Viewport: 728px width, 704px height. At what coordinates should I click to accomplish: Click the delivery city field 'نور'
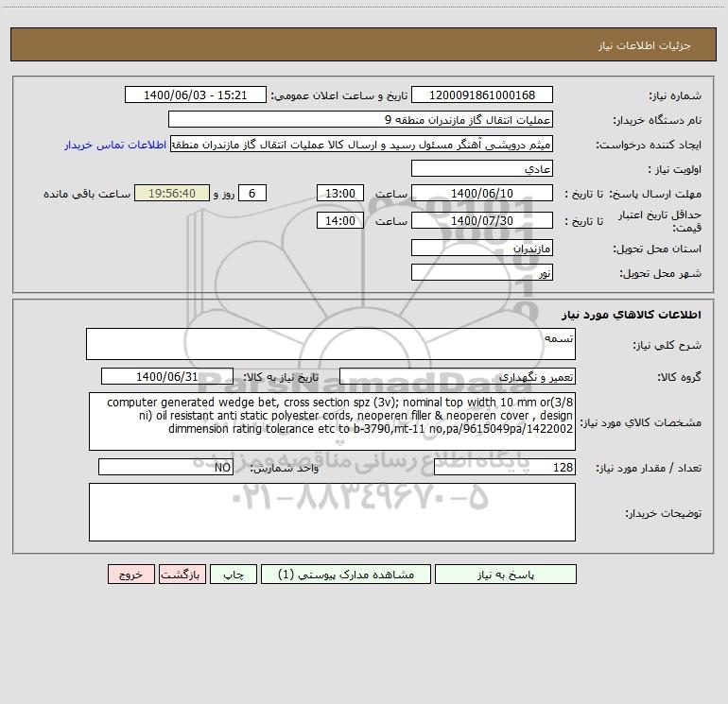482,272
